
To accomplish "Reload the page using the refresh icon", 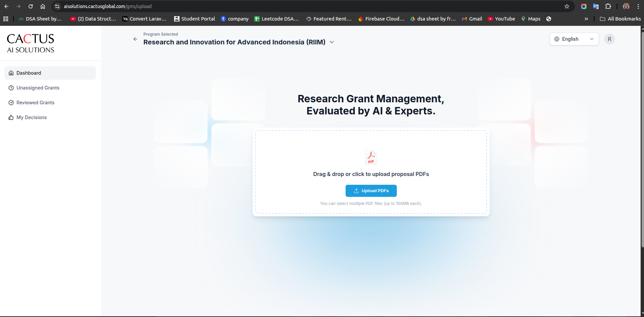I will (x=31, y=6).
